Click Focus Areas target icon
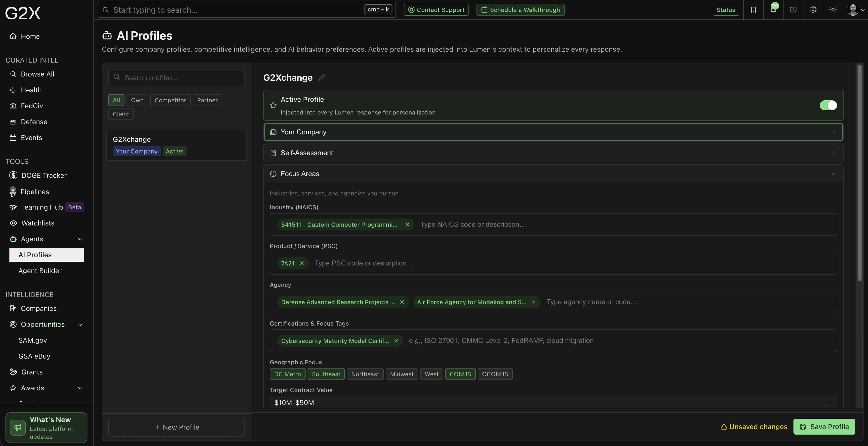Image resolution: width=868 pixels, height=446 pixels. pyautogui.click(x=273, y=174)
